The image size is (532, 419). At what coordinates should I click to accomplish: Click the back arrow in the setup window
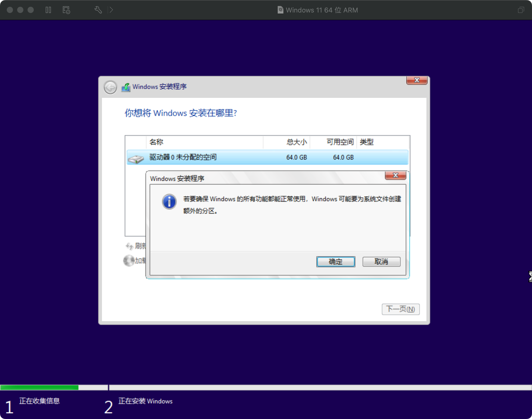[x=110, y=87]
